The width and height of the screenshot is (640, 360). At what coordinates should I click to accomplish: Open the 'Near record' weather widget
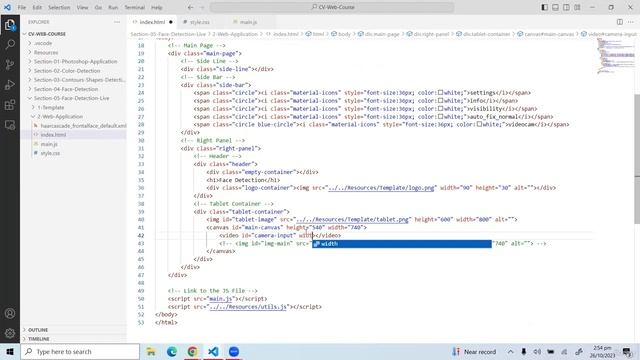pyautogui.click(x=474, y=352)
